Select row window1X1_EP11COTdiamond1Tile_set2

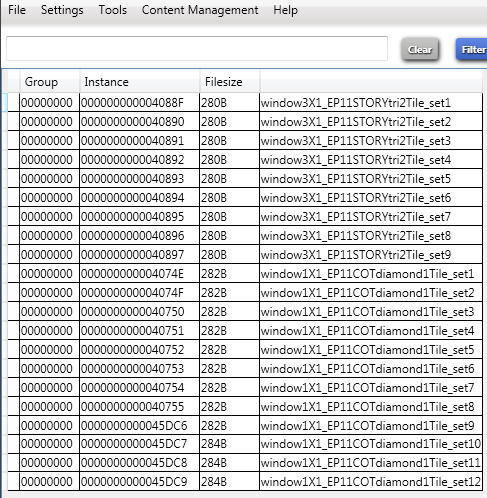tap(245, 293)
